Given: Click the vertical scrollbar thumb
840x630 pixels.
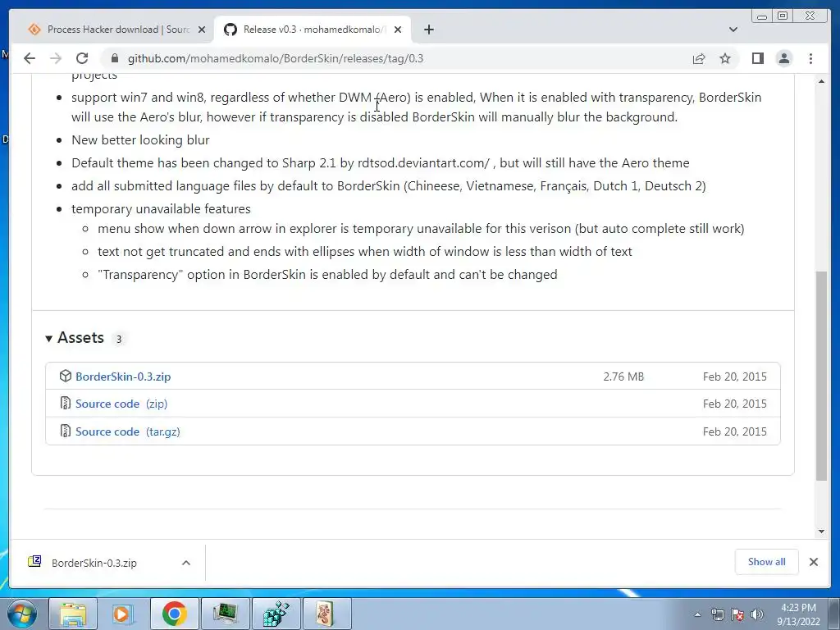Looking at the screenshot, I should pos(821,376).
